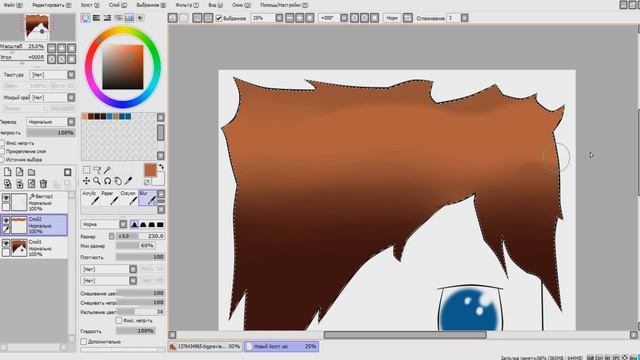Toggle visibility of Слой1 layer

6,243
